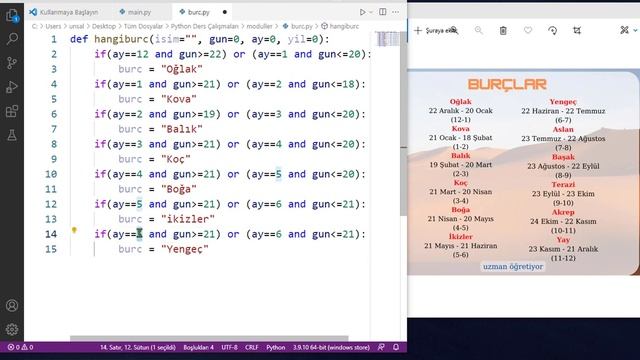This screenshot has width=640, height=360.
Task: Click the string "Oğlak" on line 3
Action: click(182, 69)
